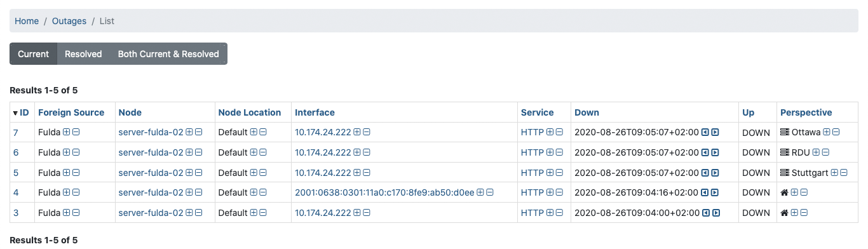The width and height of the screenshot is (868, 249).
Task: Sort by Service column header
Action: pyautogui.click(x=538, y=112)
